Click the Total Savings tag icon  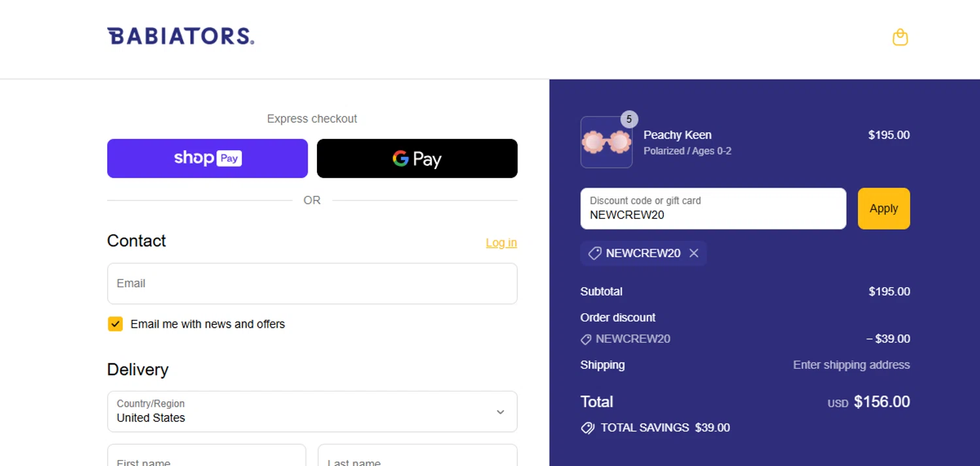coord(587,428)
